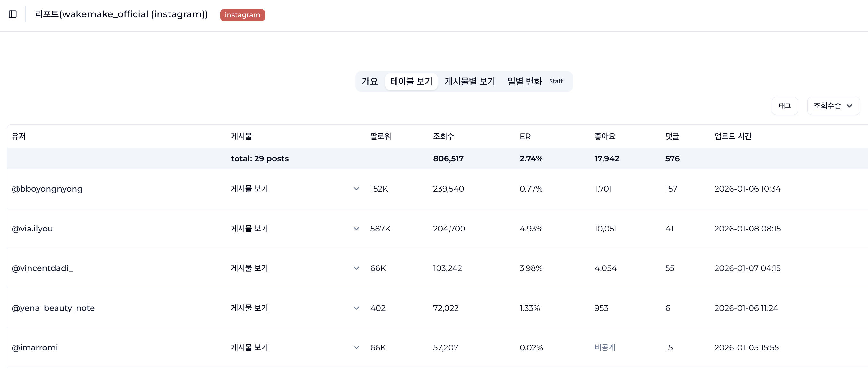The height and width of the screenshot is (369, 868).
Task: Click the @imarromi username
Action: pos(35,347)
